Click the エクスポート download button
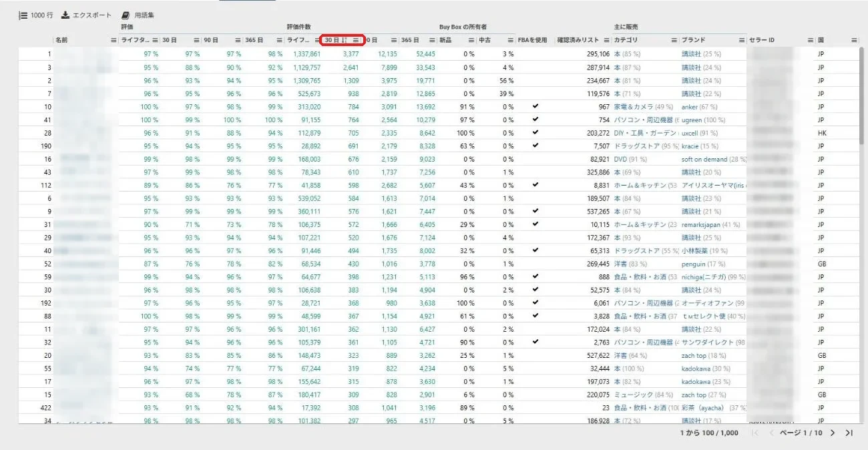This screenshot has width=868, height=450. pyautogui.click(x=87, y=15)
